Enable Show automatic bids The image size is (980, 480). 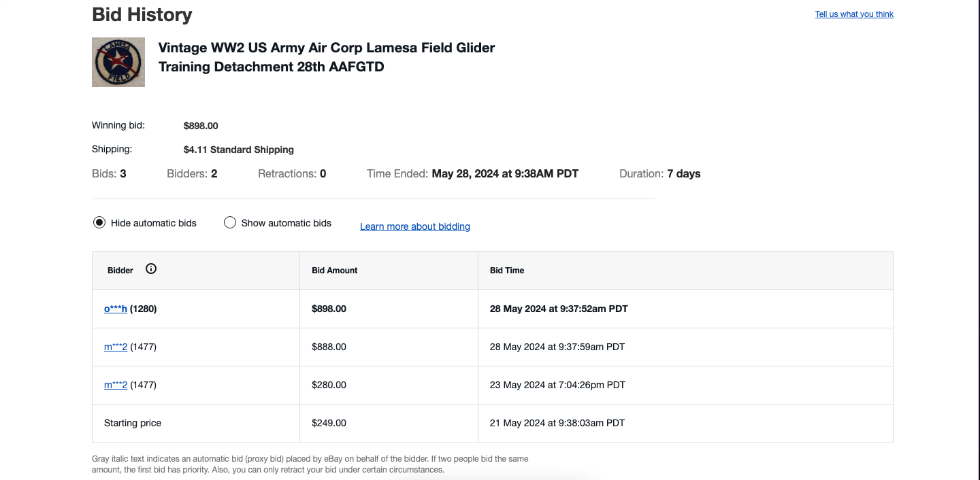click(230, 222)
